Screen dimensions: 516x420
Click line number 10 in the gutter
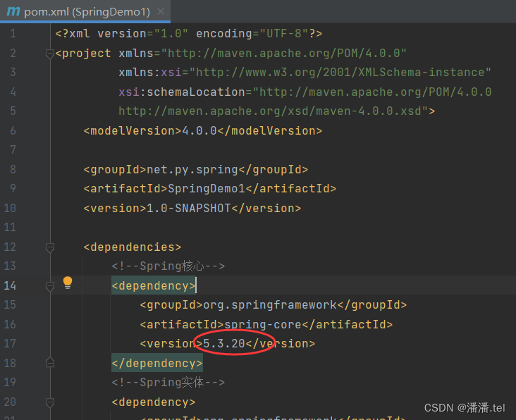pos(10,208)
